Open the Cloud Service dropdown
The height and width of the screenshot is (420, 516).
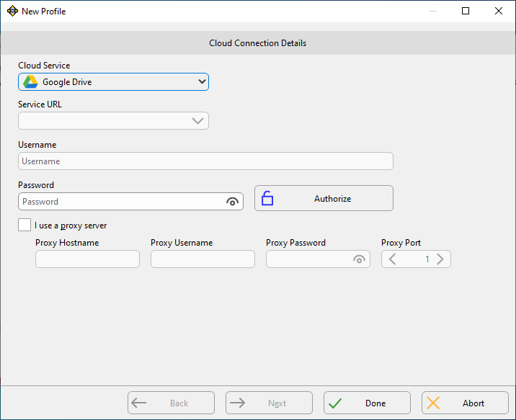(x=114, y=82)
